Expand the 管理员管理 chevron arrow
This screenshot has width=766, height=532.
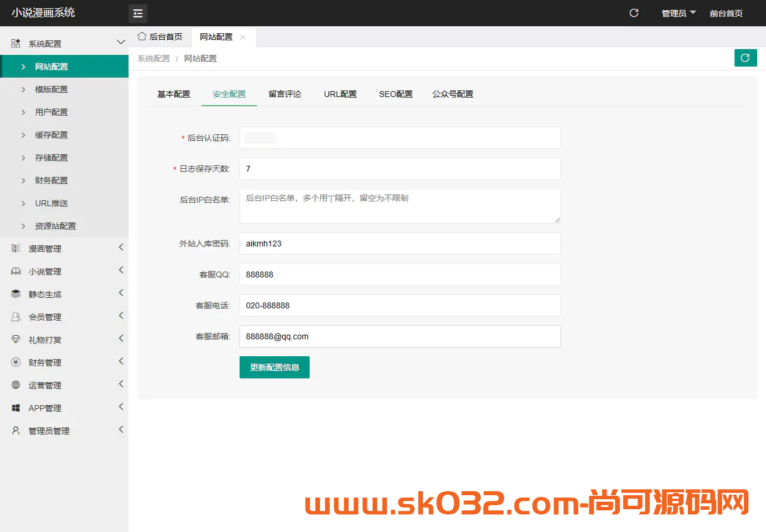point(121,430)
